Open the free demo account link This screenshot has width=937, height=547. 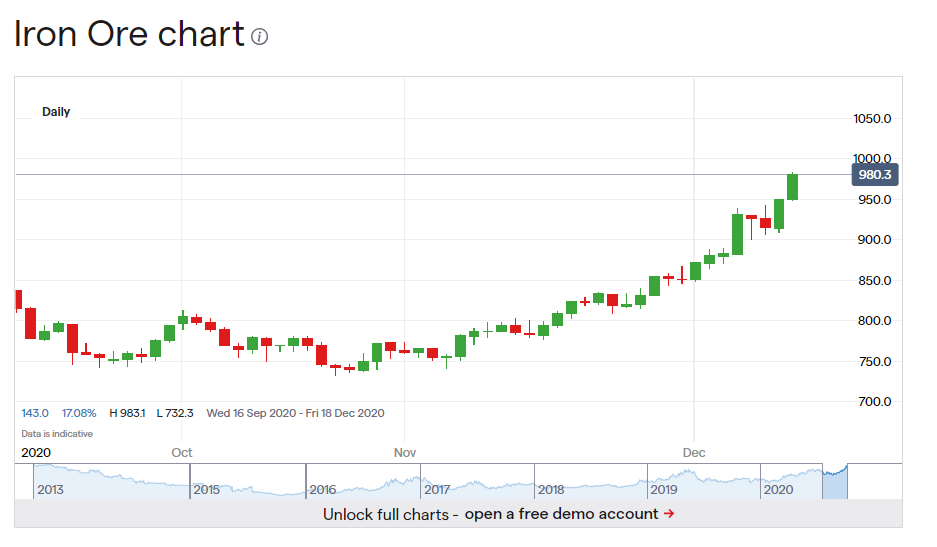pyautogui.click(x=561, y=514)
